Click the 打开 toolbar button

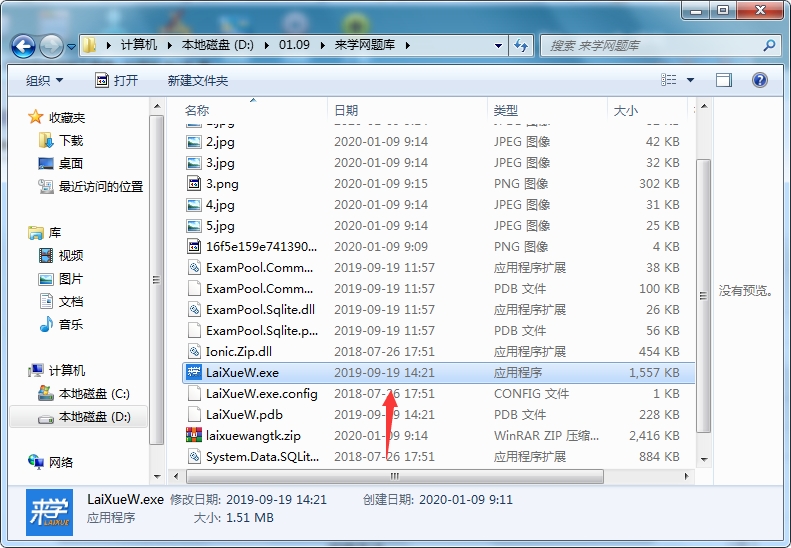click(x=117, y=80)
